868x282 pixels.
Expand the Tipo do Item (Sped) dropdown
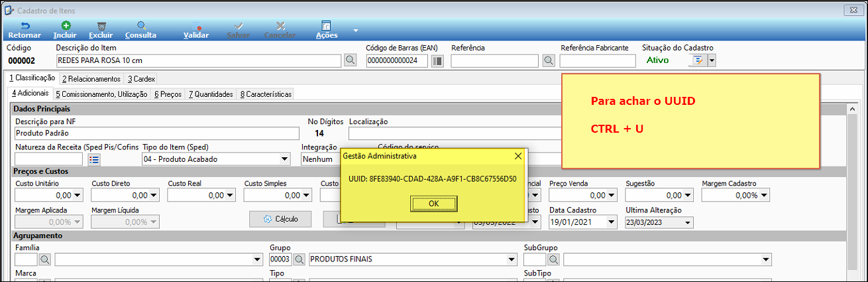(x=285, y=159)
